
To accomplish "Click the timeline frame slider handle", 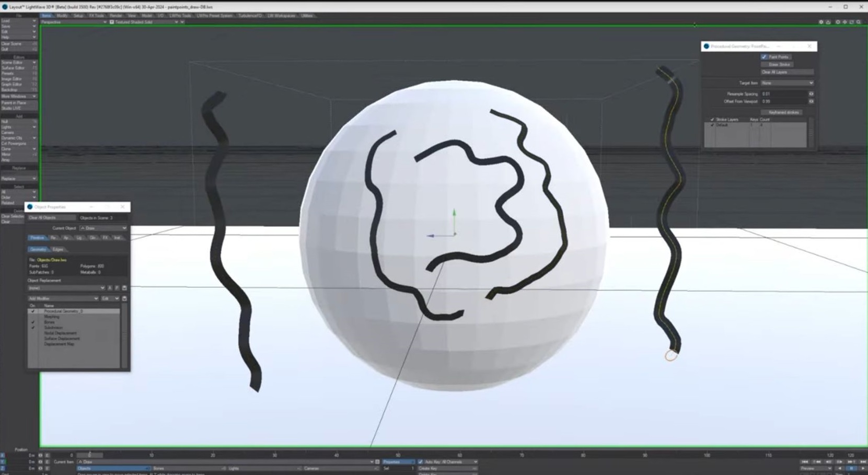I will 89,455.
